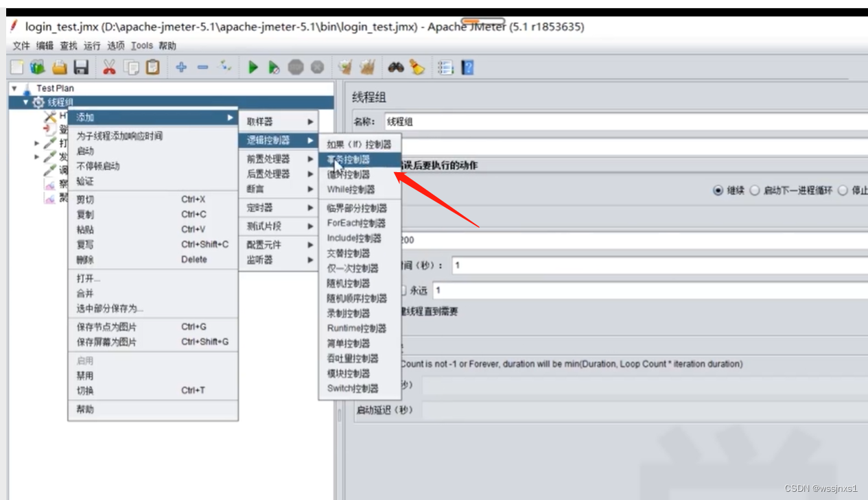Click the Paste clipboard icon
Image resolution: width=868 pixels, height=500 pixels.
[152, 67]
